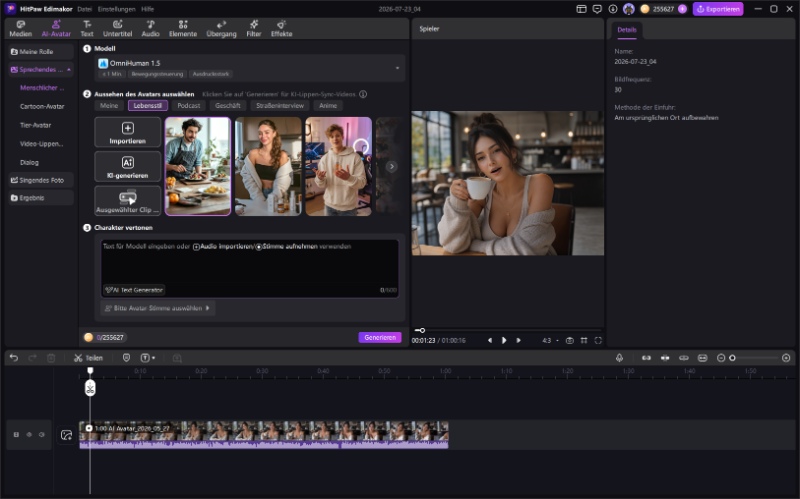Screen dimensions: 800x499
Task: Select Dialog in sidebar
Action: coord(29,162)
